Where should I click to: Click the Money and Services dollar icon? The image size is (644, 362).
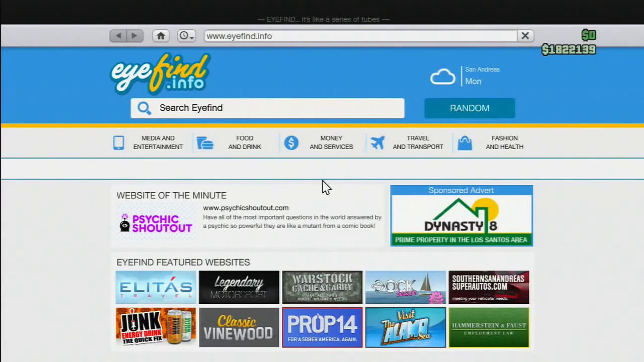point(291,143)
